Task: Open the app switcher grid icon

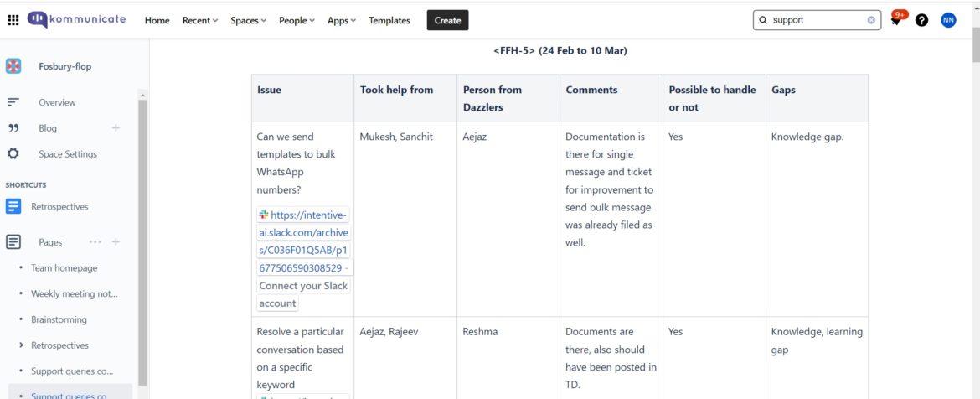Action: click(13, 20)
